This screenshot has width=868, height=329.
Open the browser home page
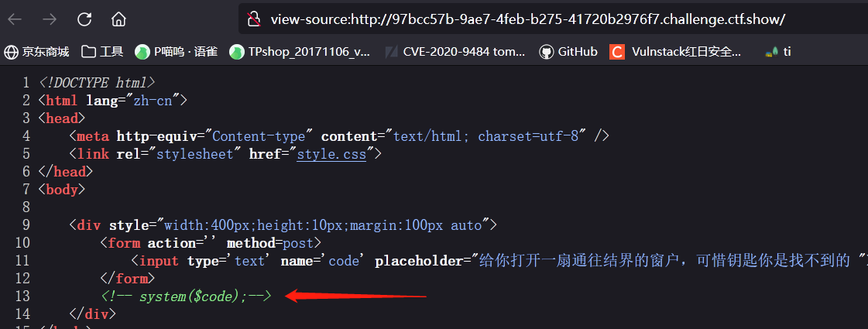[x=118, y=20]
